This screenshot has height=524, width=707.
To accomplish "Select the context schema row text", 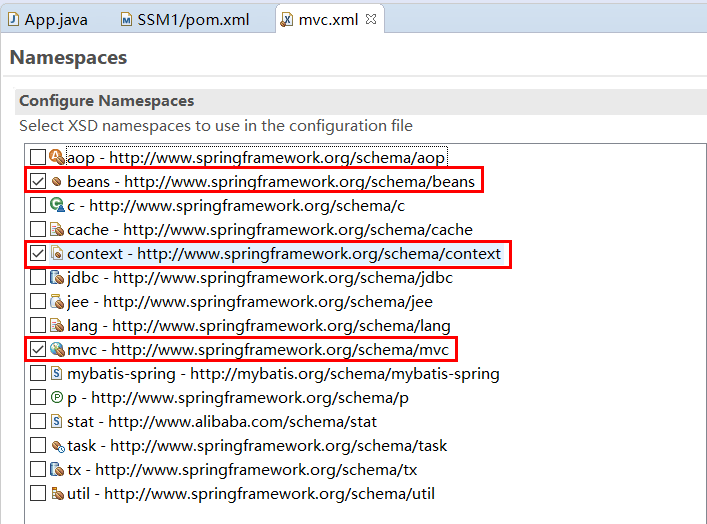I will (x=284, y=254).
